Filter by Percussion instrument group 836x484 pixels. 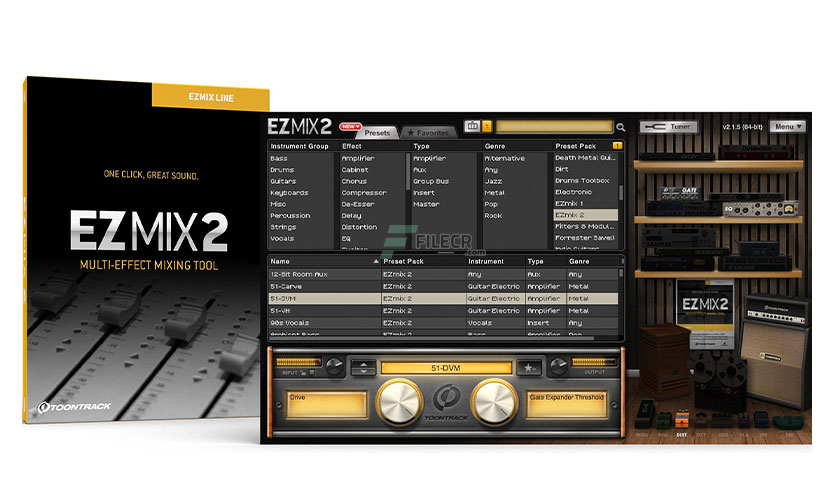(290, 215)
